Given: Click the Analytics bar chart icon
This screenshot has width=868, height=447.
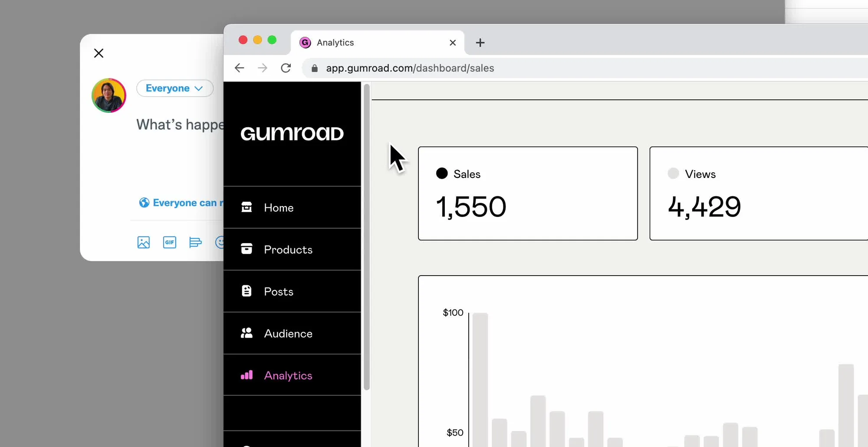Looking at the screenshot, I should point(247,375).
